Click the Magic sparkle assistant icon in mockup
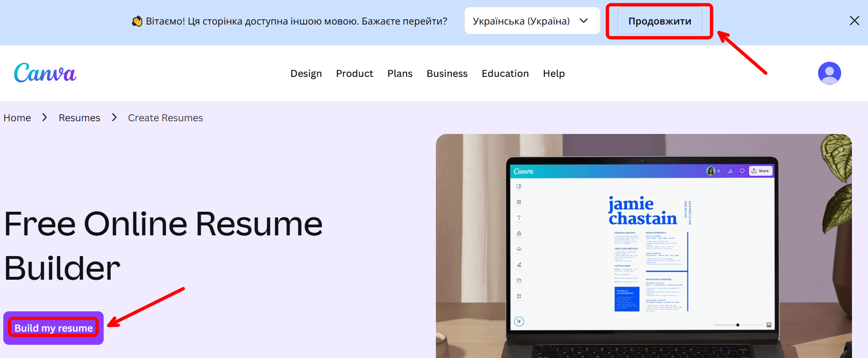This screenshot has height=358, width=868. pos(519,322)
